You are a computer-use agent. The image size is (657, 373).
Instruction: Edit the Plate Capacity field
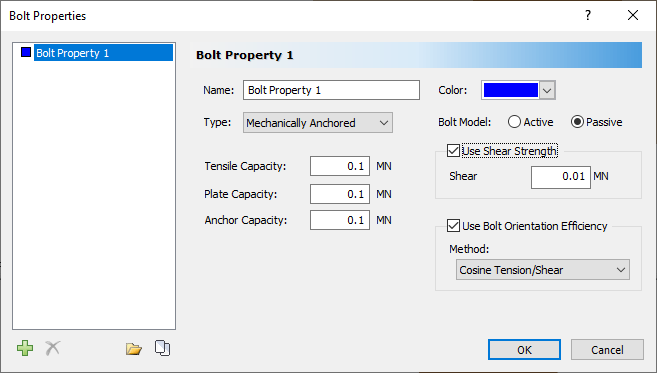coord(340,194)
